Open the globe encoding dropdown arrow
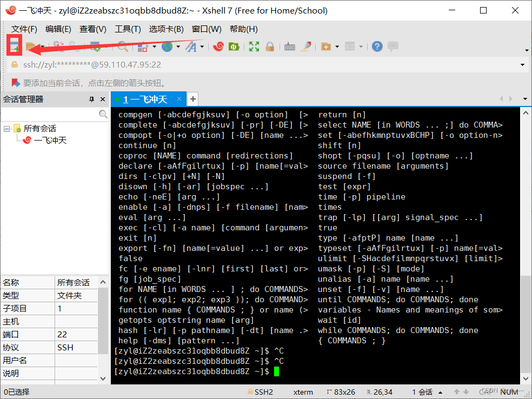This screenshot has height=399, width=532. [x=178, y=46]
